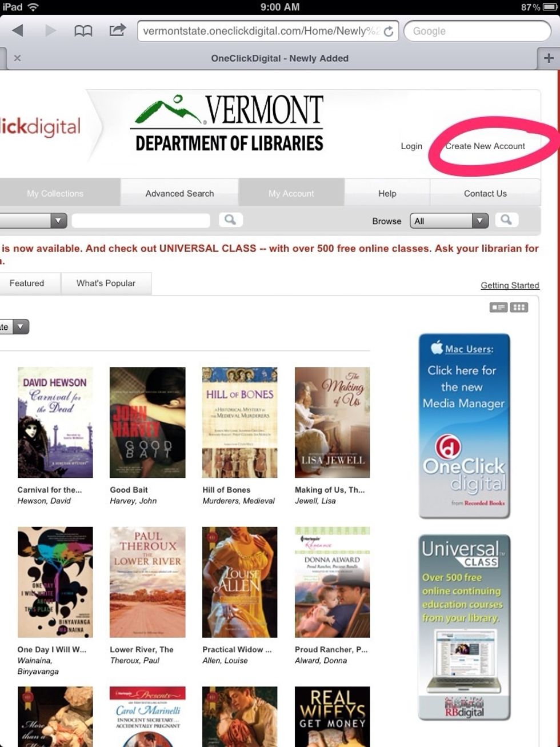The image size is (560, 747).
Task: Open the Advanced Search tab
Action: 179,193
